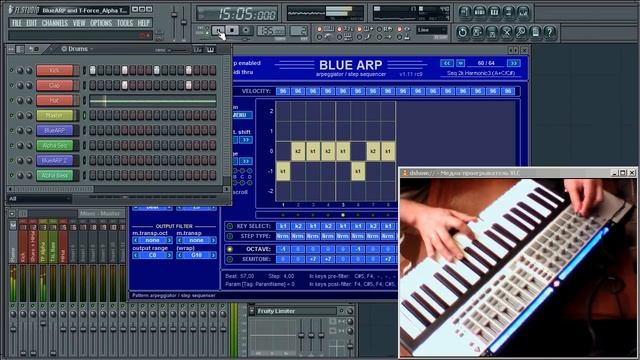
Task: Click the circular undo arrow toolbar icon
Action: coord(462,32)
